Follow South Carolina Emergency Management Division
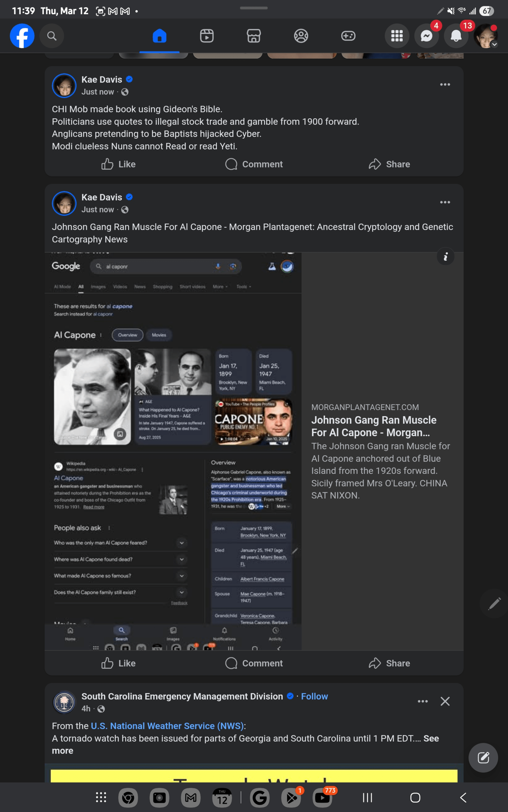Screen dimensions: 508x812 pyautogui.click(x=314, y=696)
